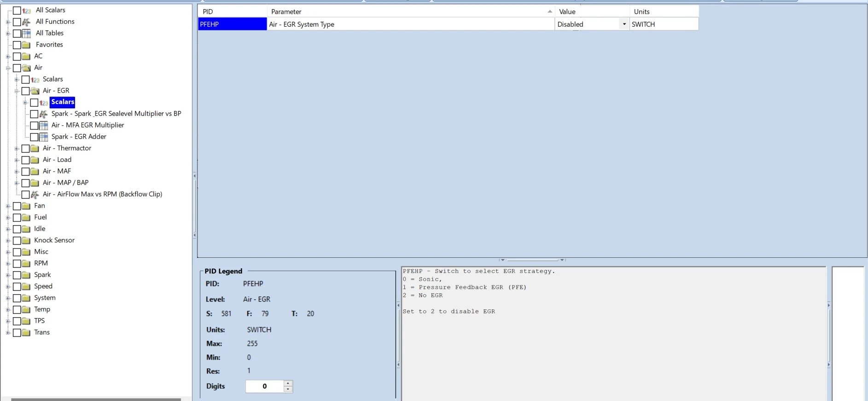This screenshot has height=401, width=868.
Task: Click the Fuel folder icon
Action: [26, 217]
